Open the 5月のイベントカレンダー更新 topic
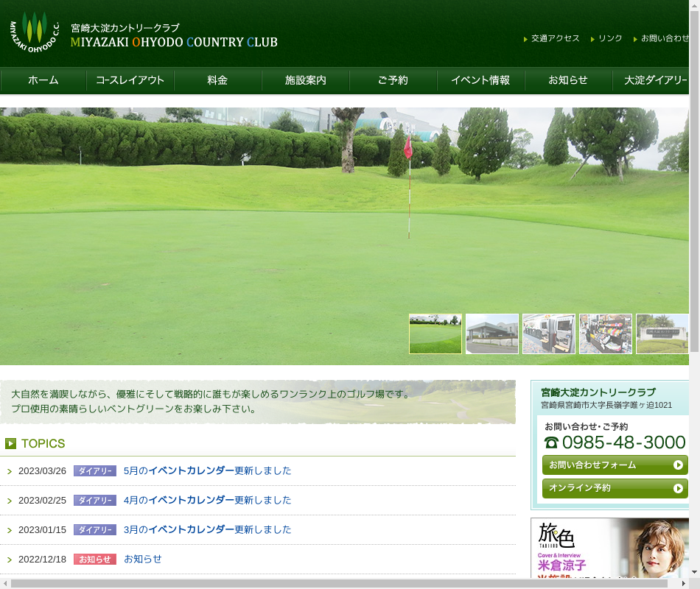Image resolution: width=700 pixels, height=589 pixels. click(x=207, y=470)
